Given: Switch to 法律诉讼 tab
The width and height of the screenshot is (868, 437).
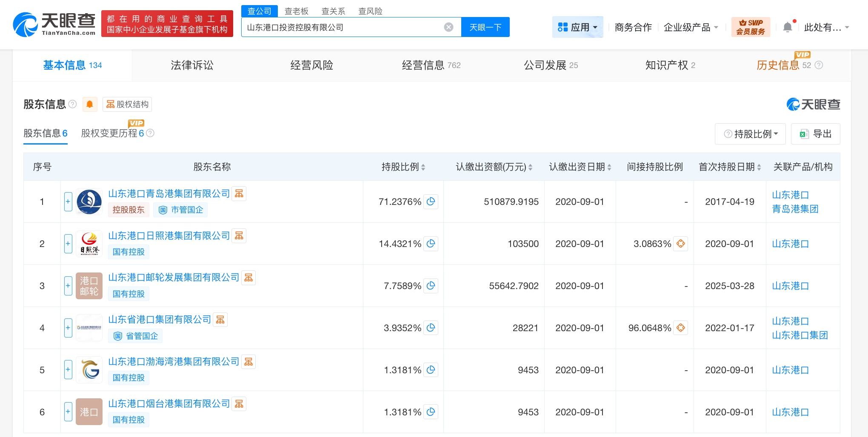Looking at the screenshot, I should click(x=192, y=65).
